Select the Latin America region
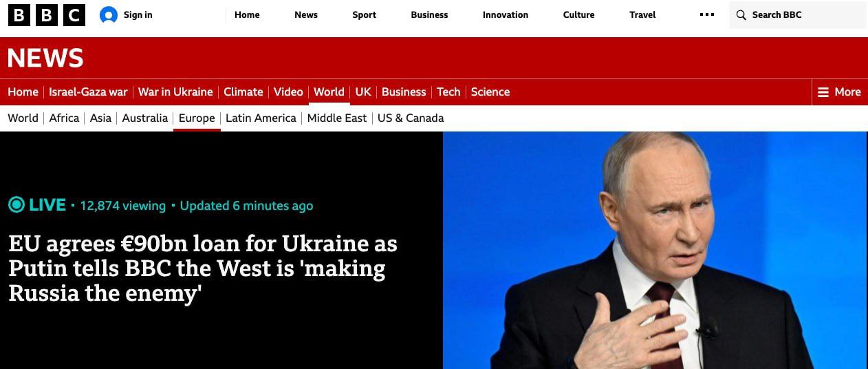The height and width of the screenshot is (369, 868). (261, 118)
